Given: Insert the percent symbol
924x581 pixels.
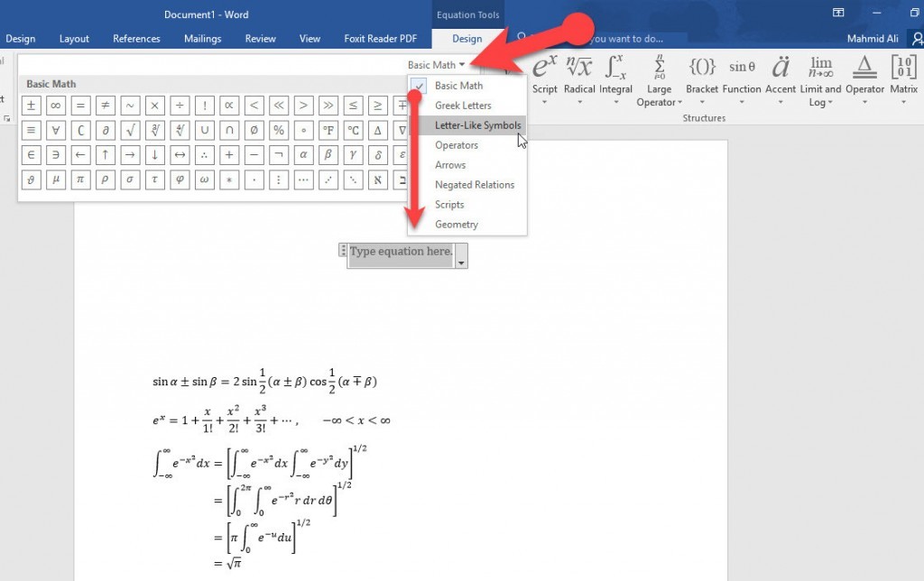Looking at the screenshot, I should pyautogui.click(x=279, y=130).
